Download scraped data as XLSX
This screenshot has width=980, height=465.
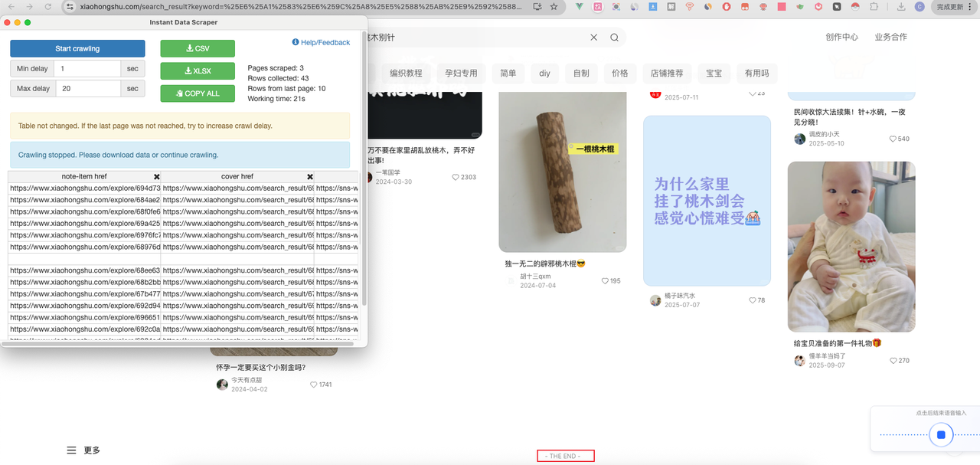pyautogui.click(x=198, y=70)
